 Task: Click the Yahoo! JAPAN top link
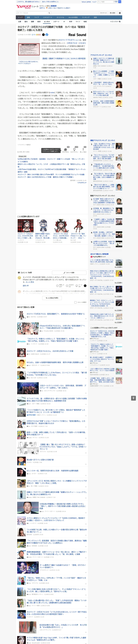point(86,2)
